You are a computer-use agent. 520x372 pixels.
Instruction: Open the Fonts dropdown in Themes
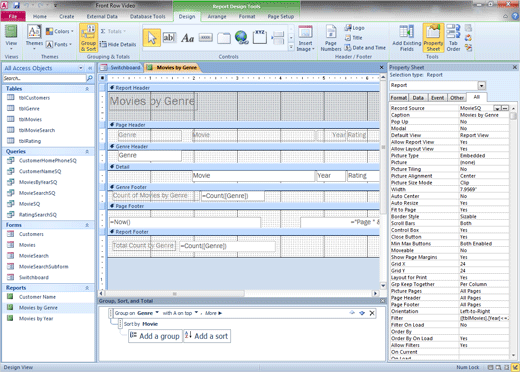pos(59,44)
